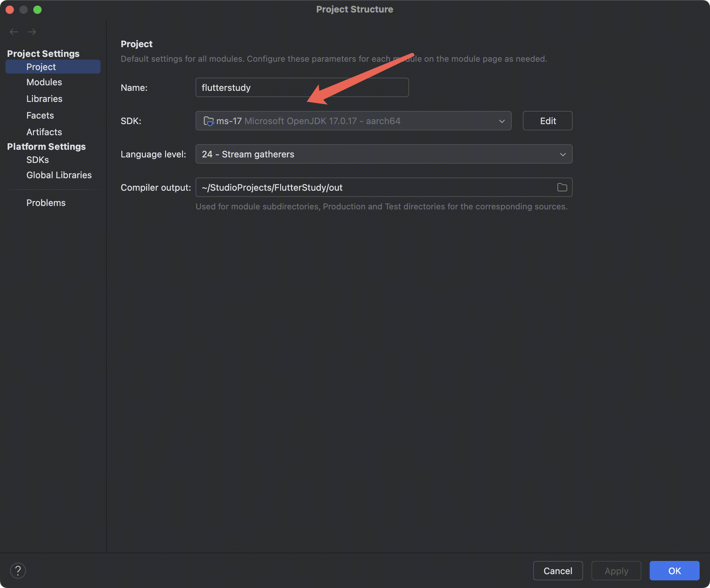Select the Project settings item

coord(41,67)
